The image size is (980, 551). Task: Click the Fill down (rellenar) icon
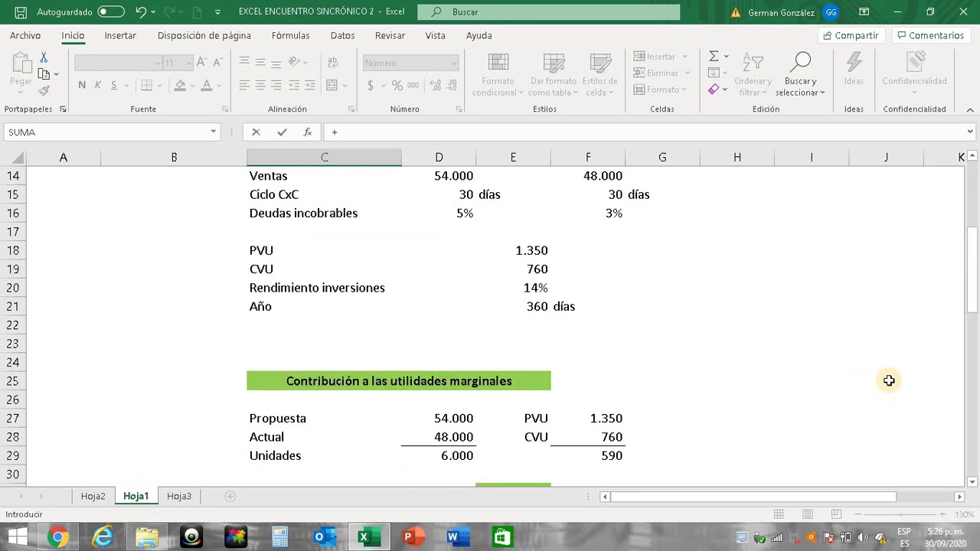click(714, 73)
